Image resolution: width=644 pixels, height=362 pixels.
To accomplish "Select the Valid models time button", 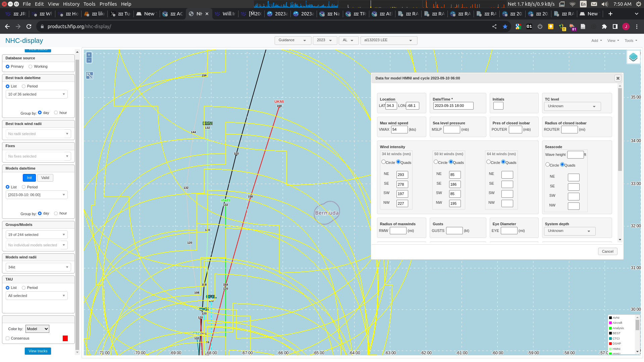I will point(45,178).
